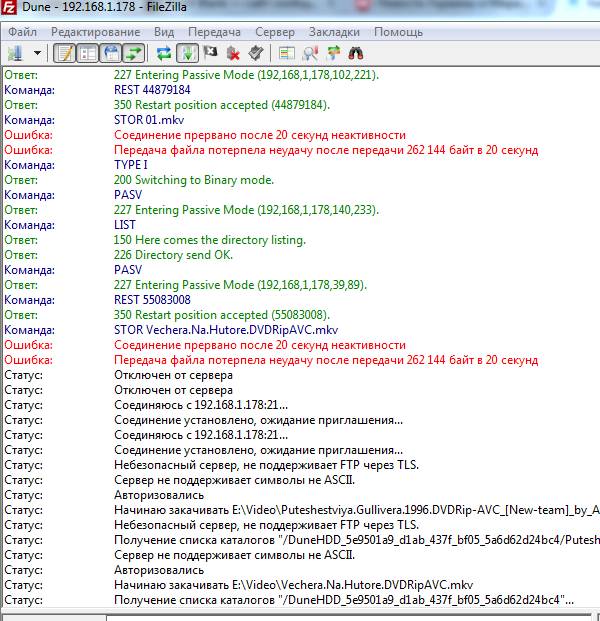The height and width of the screenshot is (621, 600).
Task: Click the STOR 01.mkv log line
Action: tap(143, 120)
